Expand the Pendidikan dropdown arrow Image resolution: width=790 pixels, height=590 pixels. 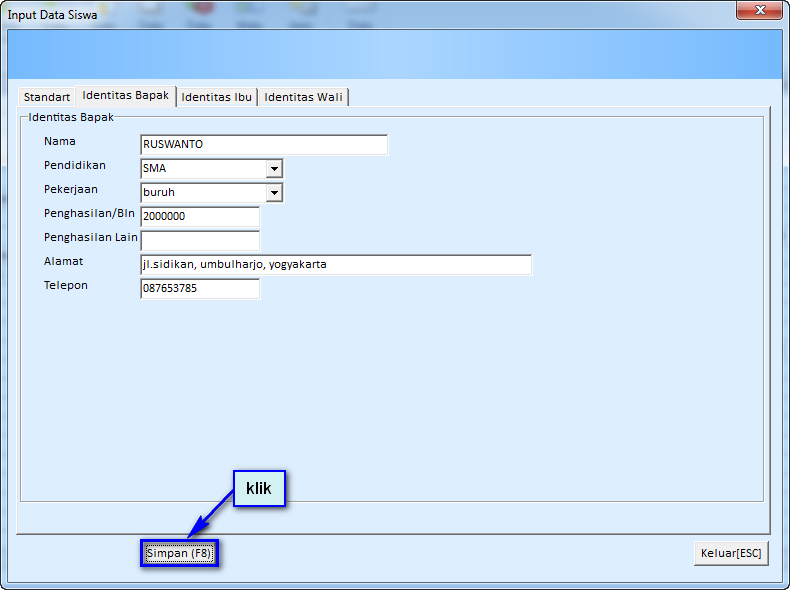point(274,169)
